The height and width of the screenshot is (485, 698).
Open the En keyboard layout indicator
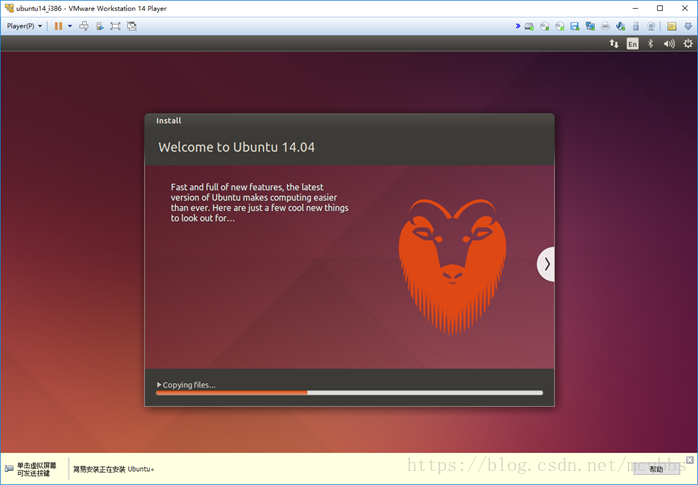point(633,44)
